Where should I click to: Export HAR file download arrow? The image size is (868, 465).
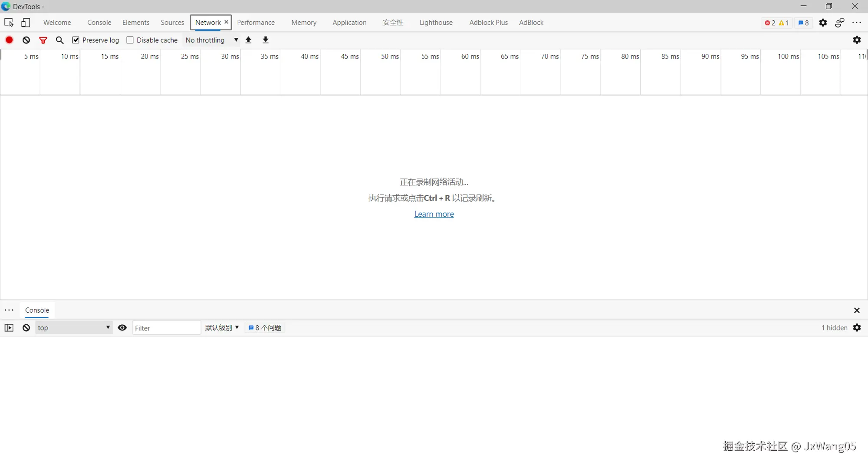(266, 40)
